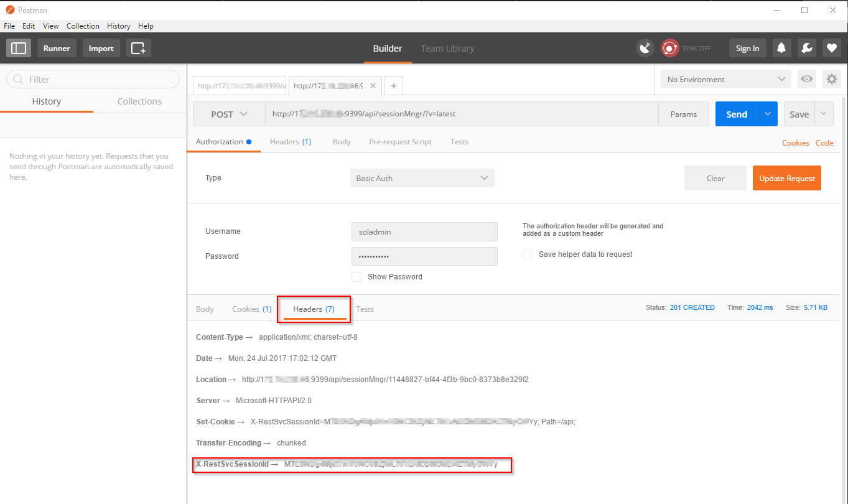Toggle the sidebar panel icon
Screen dimensions: 848x504
pyautogui.click(x=19, y=48)
